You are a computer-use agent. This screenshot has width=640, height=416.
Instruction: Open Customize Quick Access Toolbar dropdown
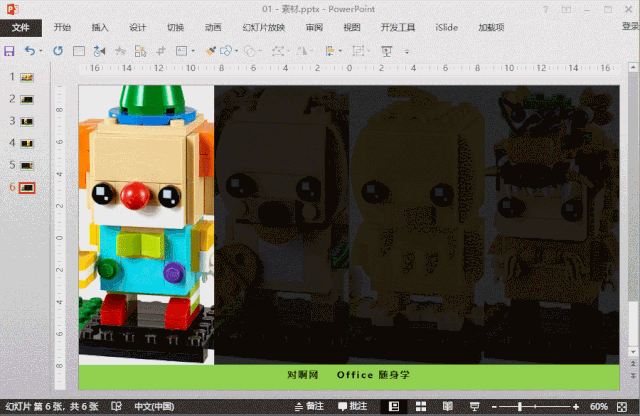[407, 51]
